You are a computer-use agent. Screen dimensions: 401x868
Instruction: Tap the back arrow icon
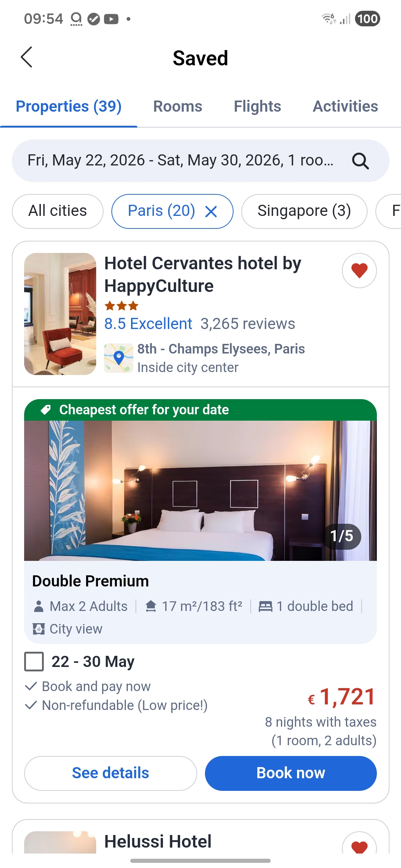(26, 57)
